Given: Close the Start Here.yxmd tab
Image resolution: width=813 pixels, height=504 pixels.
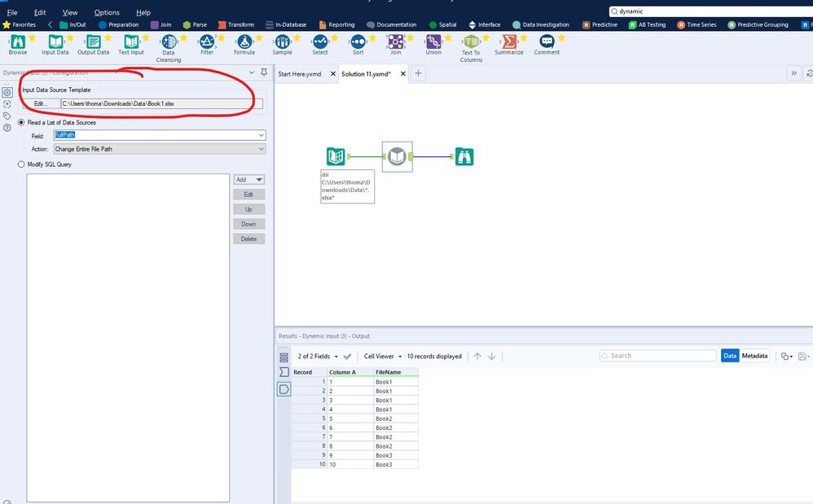Looking at the screenshot, I should click(333, 73).
